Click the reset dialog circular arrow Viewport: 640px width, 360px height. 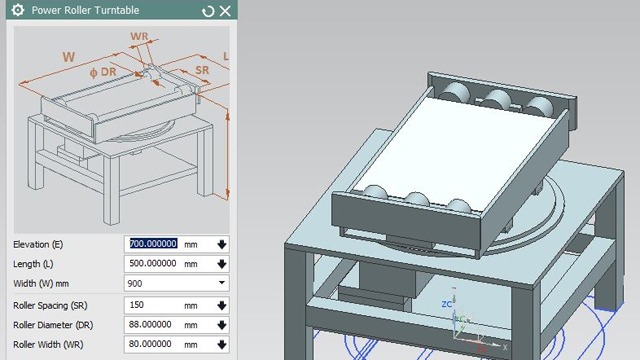coord(208,11)
